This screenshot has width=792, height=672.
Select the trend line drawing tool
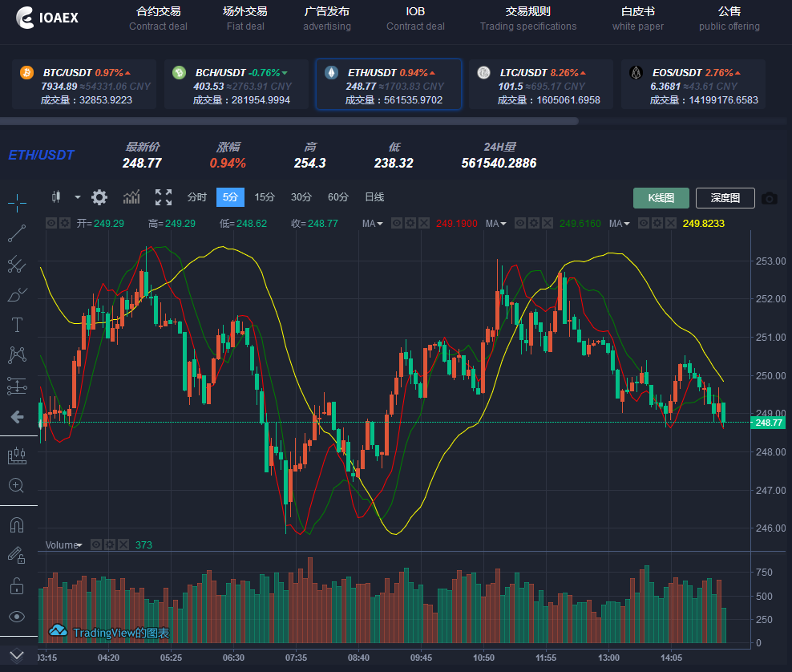(17, 233)
